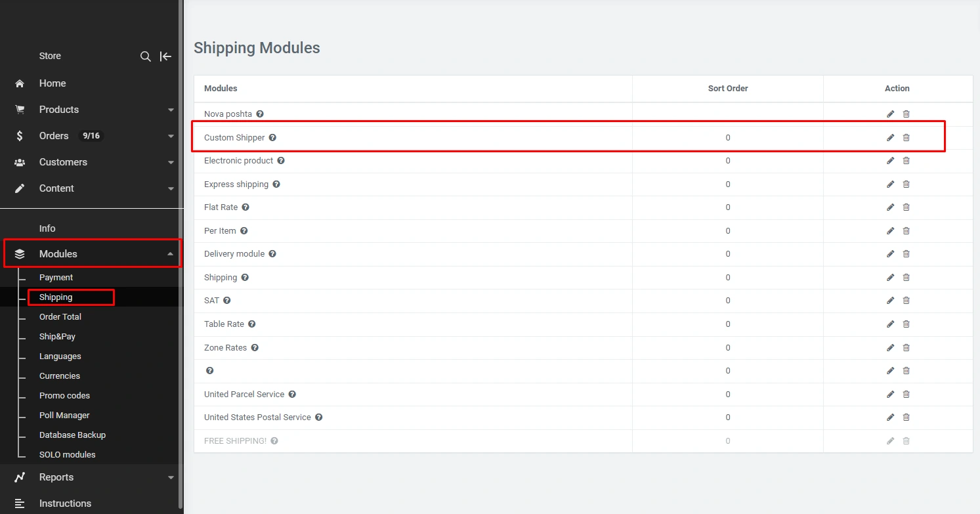
Task: Click trash icon for Zone Rates row
Action: [906, 347]
